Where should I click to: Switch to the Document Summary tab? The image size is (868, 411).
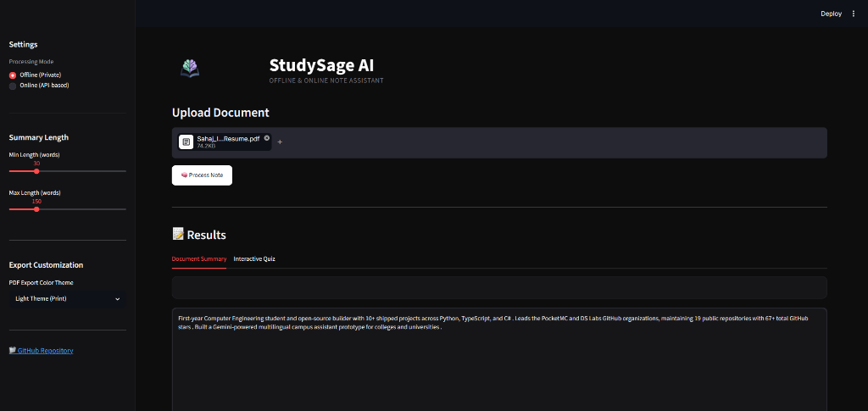199,258
